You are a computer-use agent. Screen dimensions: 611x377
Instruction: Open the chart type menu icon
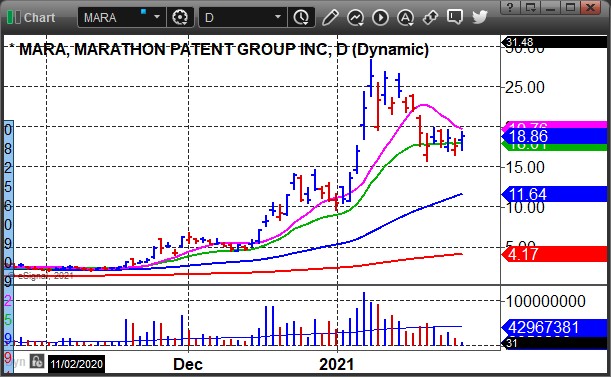tap(355, 18)
